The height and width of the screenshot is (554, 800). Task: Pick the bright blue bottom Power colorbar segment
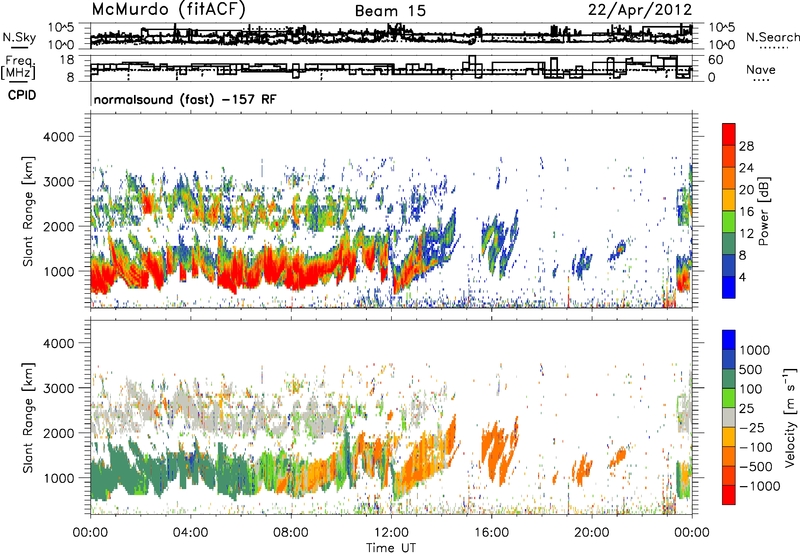(x=729, y=287)
